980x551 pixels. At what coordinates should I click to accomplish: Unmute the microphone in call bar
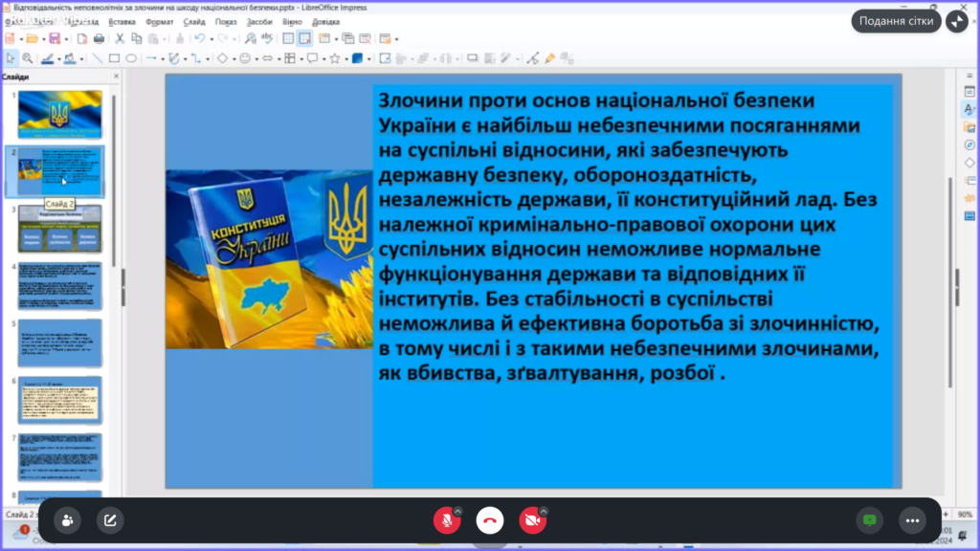point(445,520)
